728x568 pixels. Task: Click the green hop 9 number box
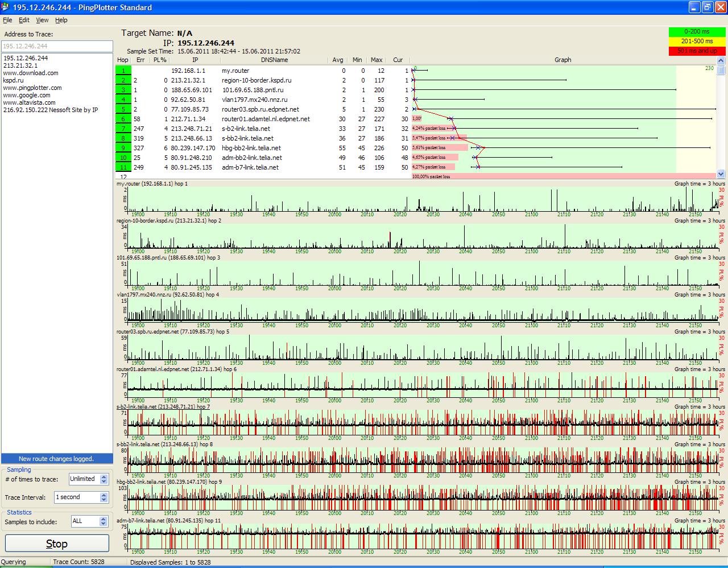tap(123, 149)
